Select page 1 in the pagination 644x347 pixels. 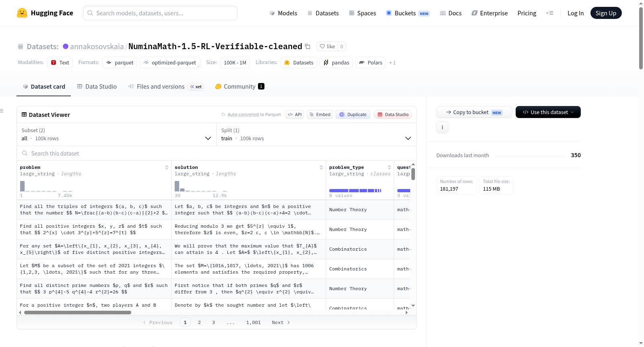tap(185, 322)
